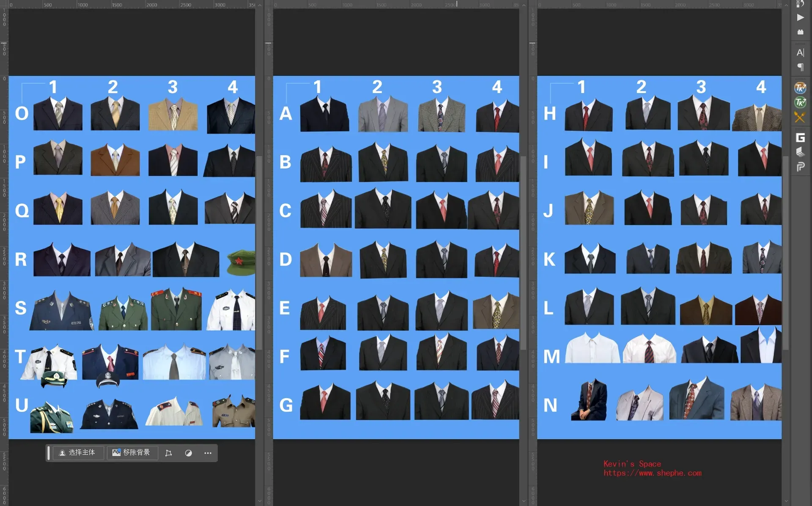Open the crossed brushes plugin icon
Image resolution: width=812 pixels, height=506 pixels.
(800, 117)
